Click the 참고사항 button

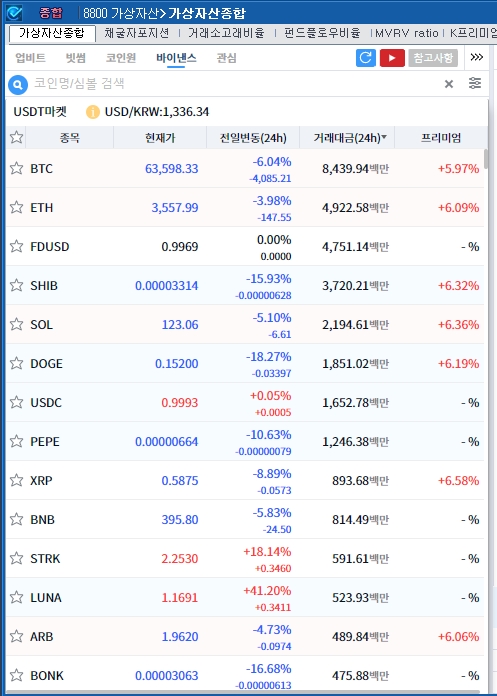coord(433,58)
